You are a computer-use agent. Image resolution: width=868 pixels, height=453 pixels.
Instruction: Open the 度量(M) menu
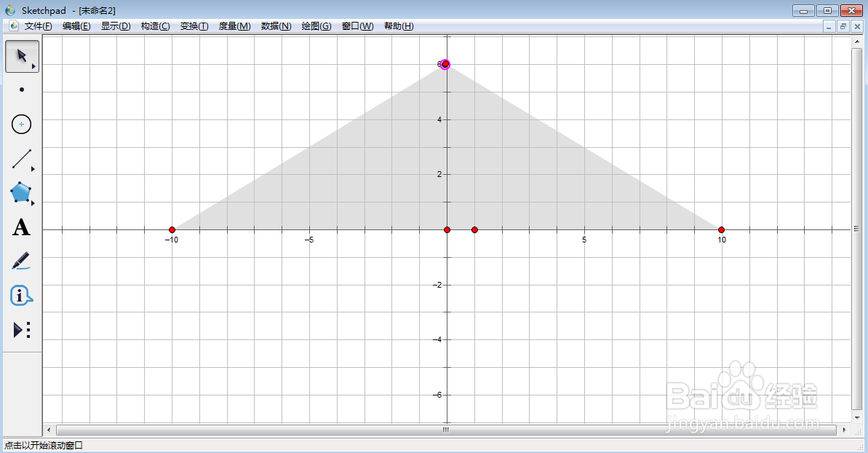[x=235, y=26]
